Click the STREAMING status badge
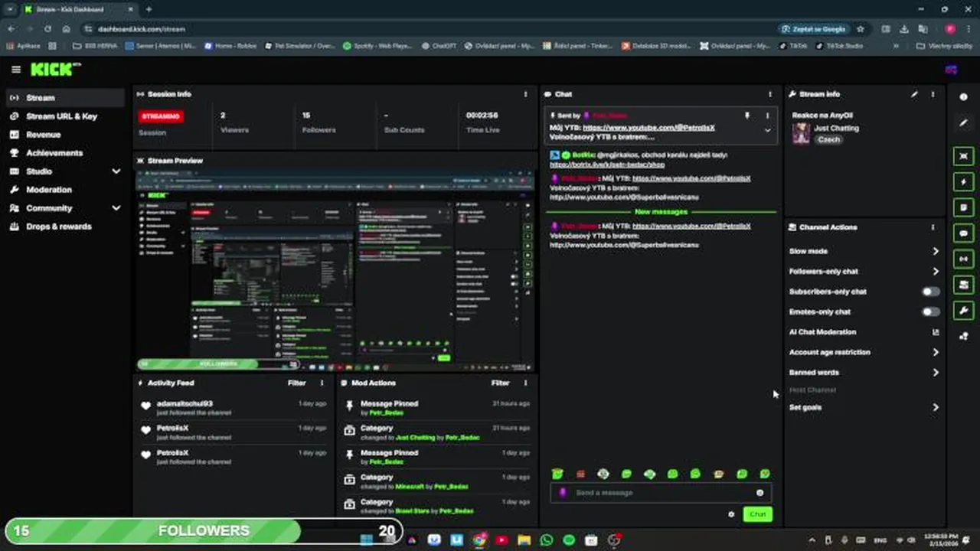 click(x=161, y=116)
